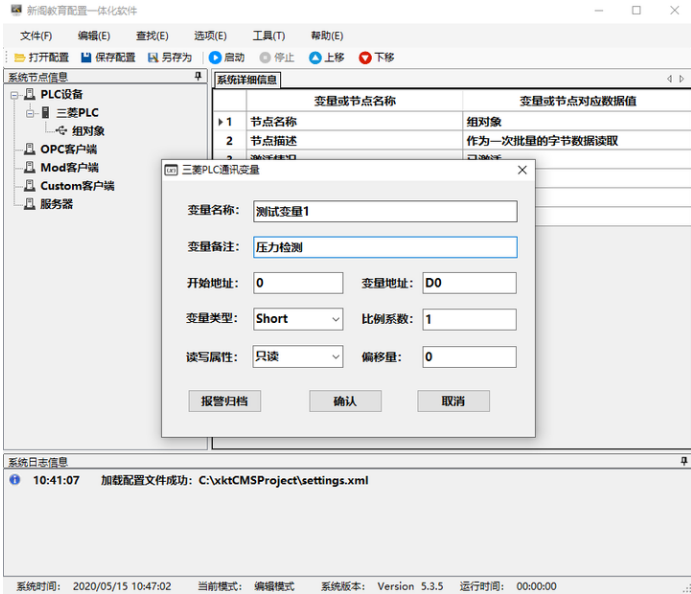This screenshot has width=691, height=594.
Task: Click the grey 停止 stop icon
Action: 265,58
